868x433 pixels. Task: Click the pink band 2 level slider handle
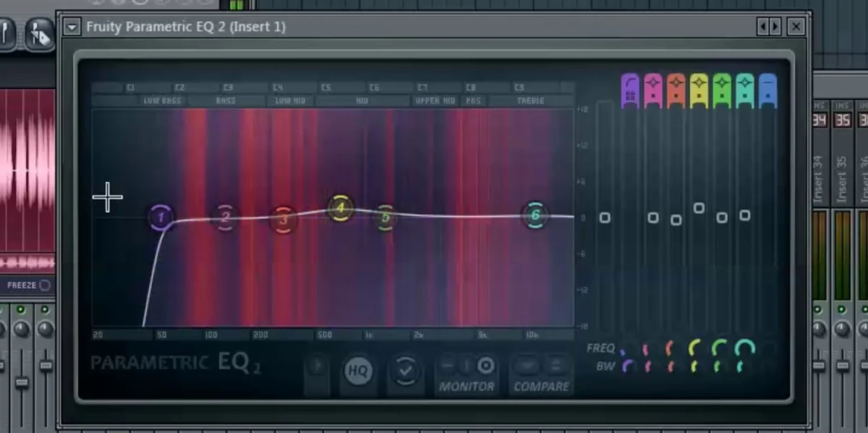coord(654,218)
